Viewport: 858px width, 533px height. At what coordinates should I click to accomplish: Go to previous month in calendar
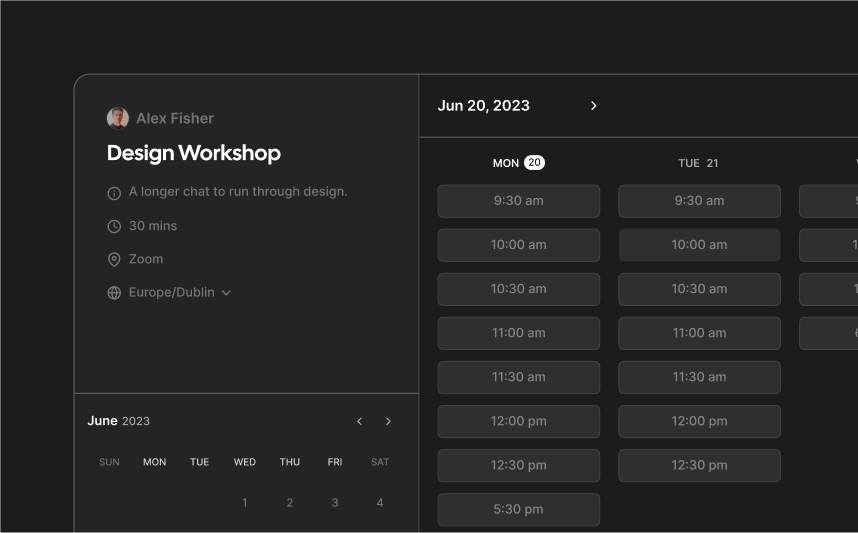click(x=360, y=422)
